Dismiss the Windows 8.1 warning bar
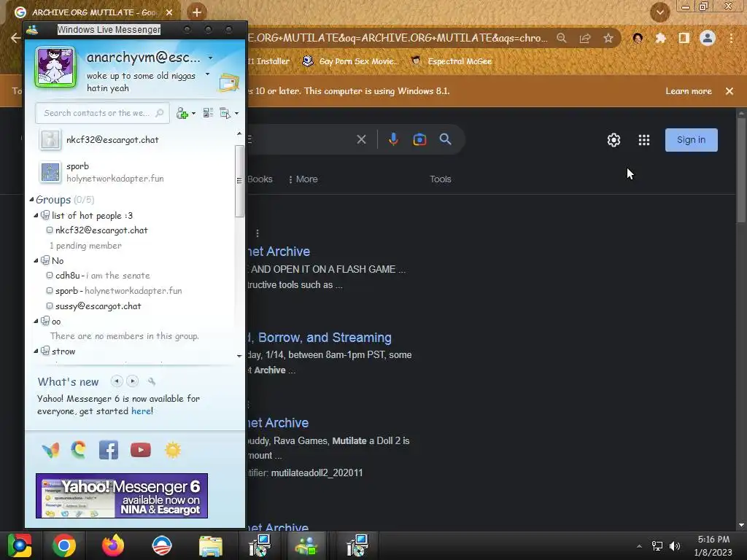Viewport: 747px width, 560px height. tap(729, 91)
